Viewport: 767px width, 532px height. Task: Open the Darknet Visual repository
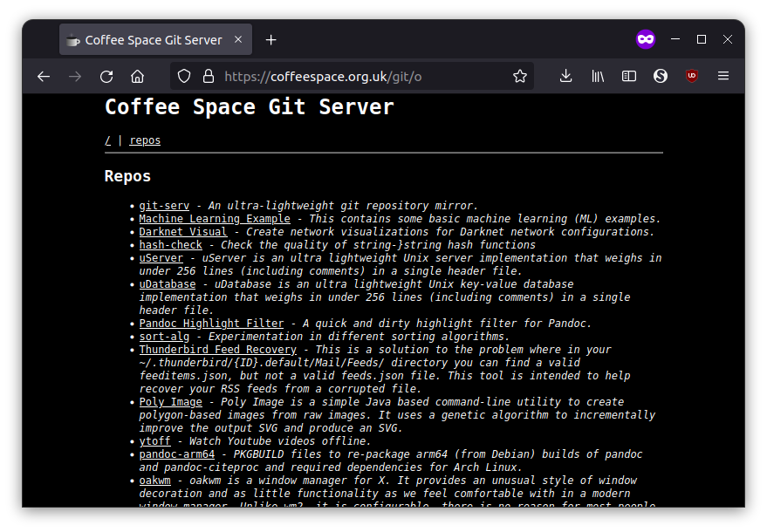tap(183, 232)
